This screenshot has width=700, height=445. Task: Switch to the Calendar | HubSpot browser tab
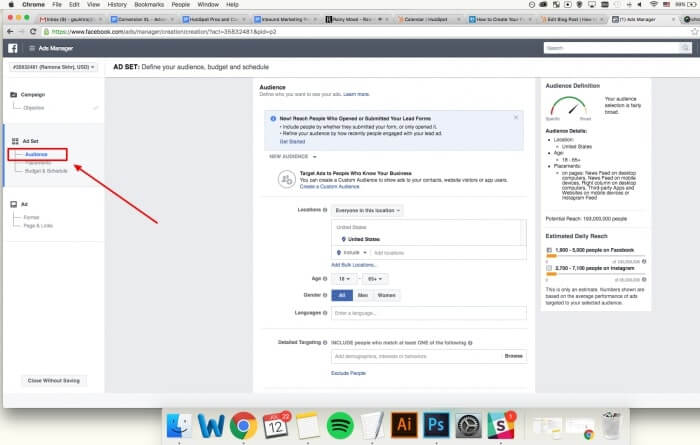(x=427, y=19)
